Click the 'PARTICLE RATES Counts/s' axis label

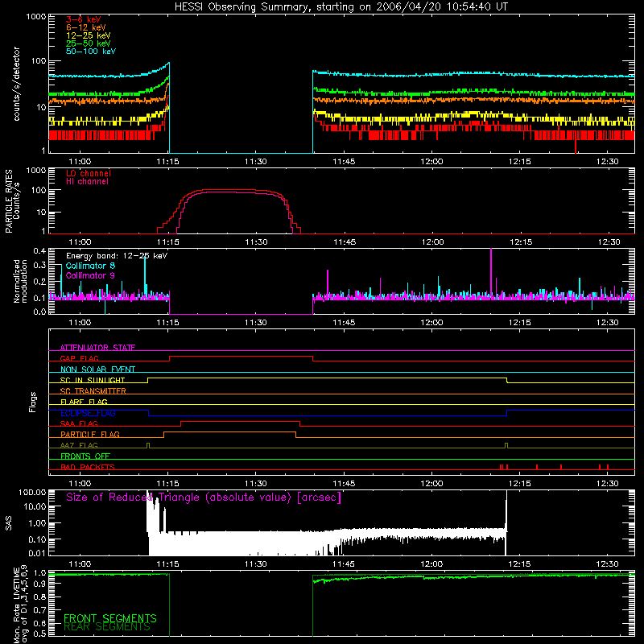coord(12,201)
